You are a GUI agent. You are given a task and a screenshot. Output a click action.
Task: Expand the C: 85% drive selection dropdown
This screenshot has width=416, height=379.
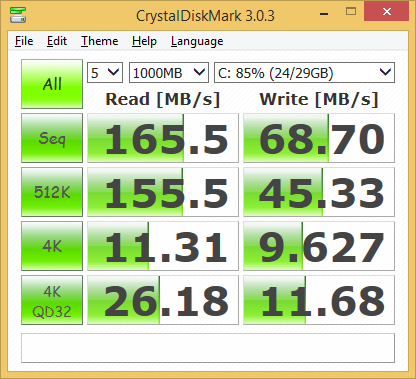(x=304, y=72)
